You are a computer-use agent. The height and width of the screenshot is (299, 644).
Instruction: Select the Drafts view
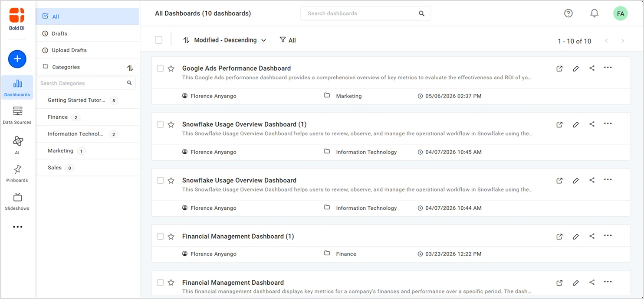point(87,33)
